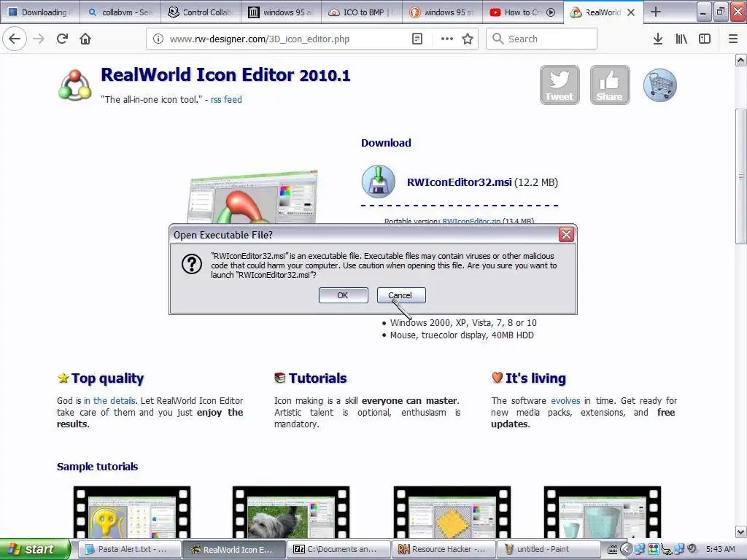Image resolution: width=747 pixels, height=560 pixels.
Task: Confirm launch with OK button
Action: tap(343, 295)
